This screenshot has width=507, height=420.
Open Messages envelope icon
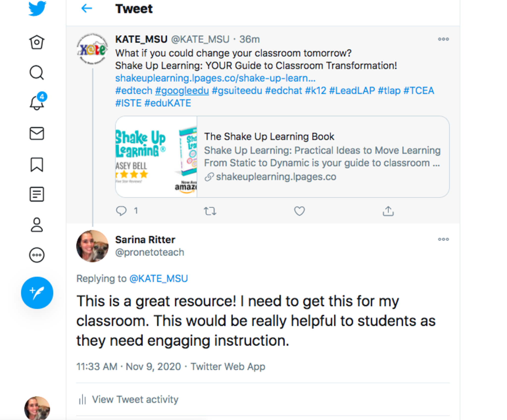[37, 134]
